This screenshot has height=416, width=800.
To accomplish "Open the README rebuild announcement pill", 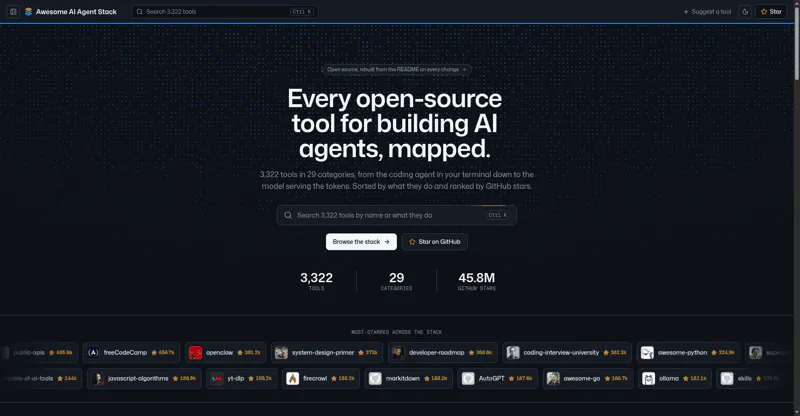I will [396, 69].
